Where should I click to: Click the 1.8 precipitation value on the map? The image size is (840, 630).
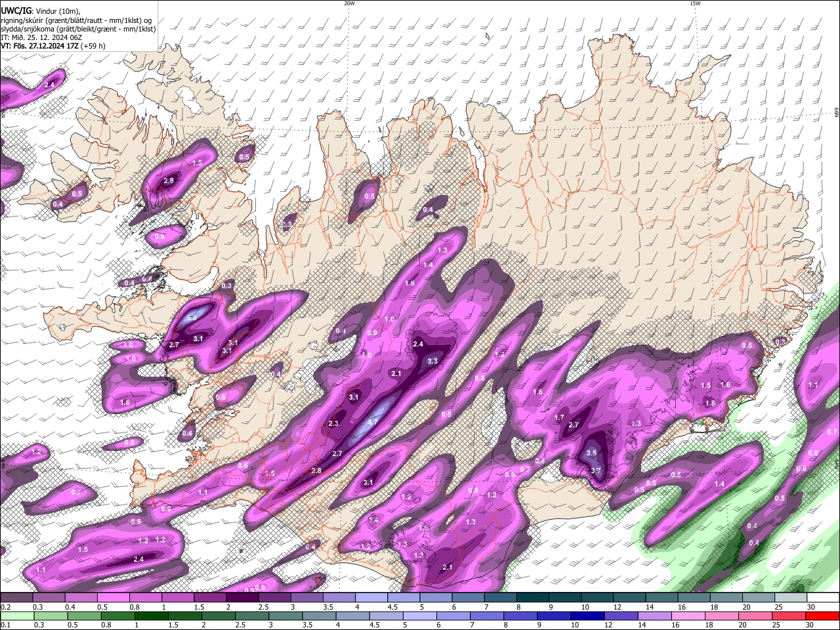[x=710, y=403]
